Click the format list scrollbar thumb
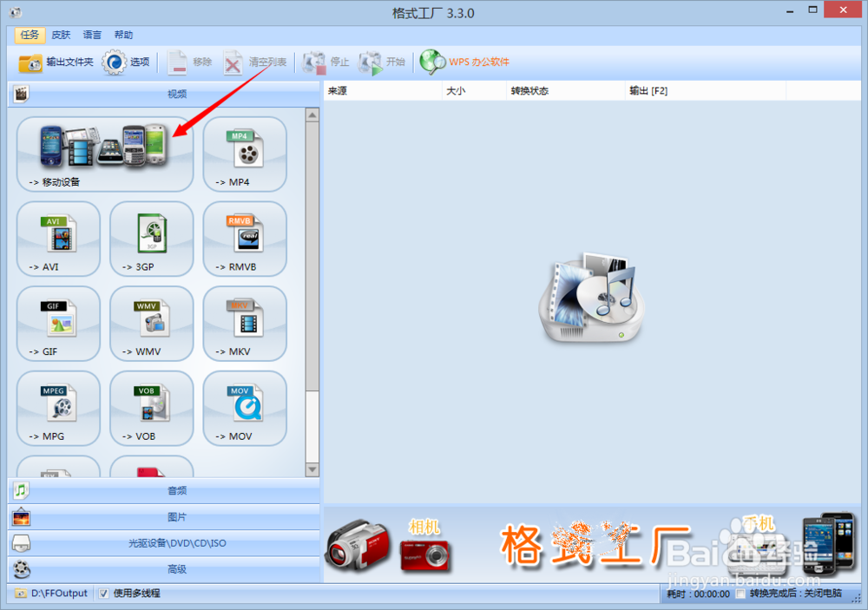Screen dimensions: 868x610 coord(312,256)
